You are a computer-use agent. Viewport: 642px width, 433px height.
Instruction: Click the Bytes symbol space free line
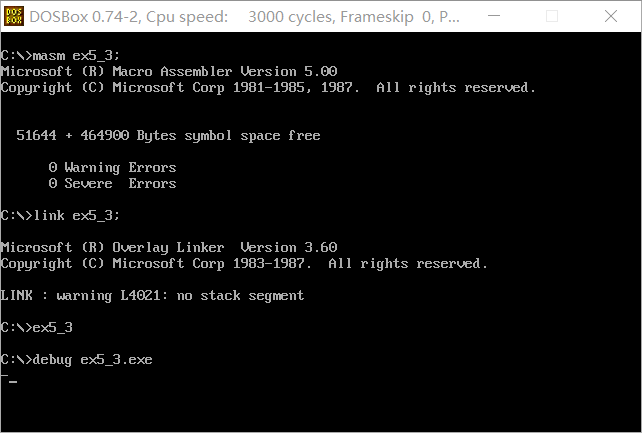(x=169, y=136)
